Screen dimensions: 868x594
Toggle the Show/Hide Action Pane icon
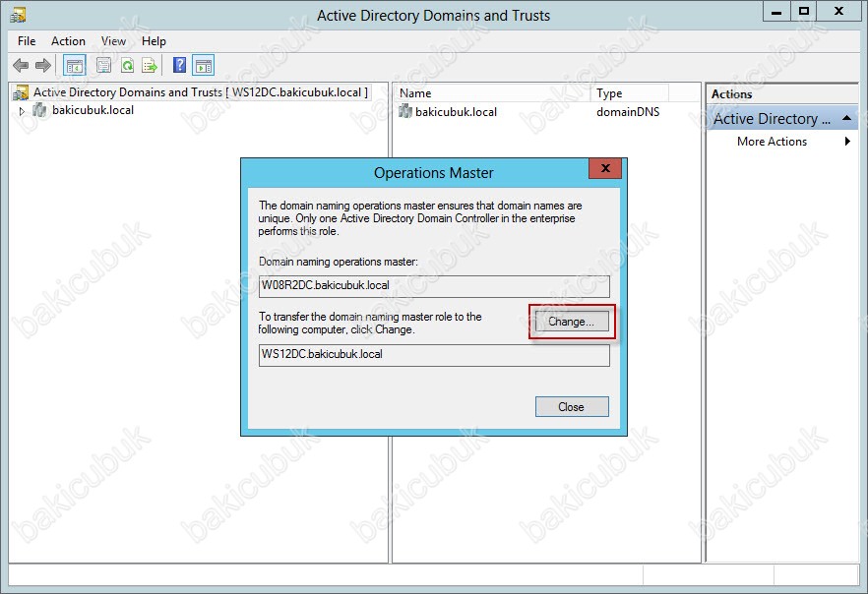(203, 66)
